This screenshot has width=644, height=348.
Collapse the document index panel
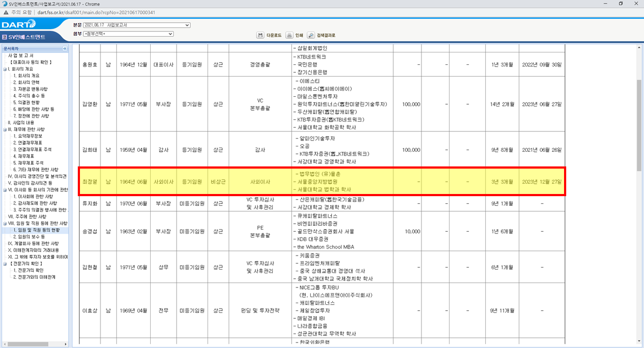(64, 49)
